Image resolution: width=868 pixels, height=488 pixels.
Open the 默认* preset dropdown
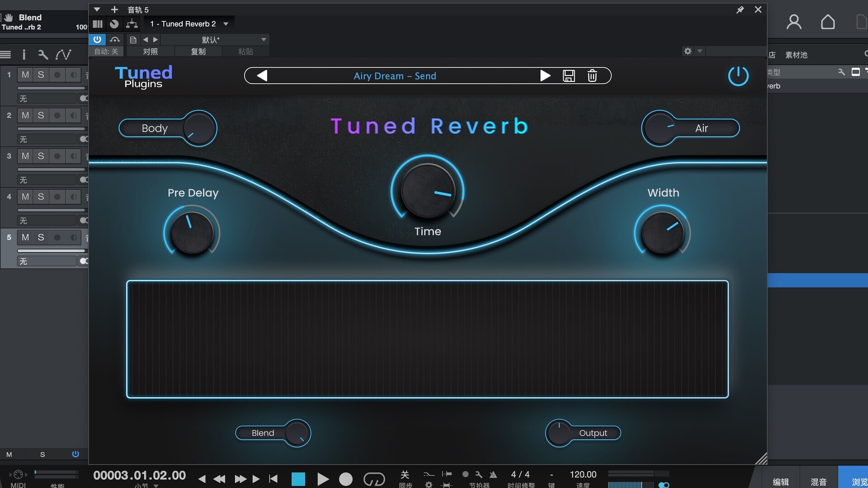click(215, 40)
